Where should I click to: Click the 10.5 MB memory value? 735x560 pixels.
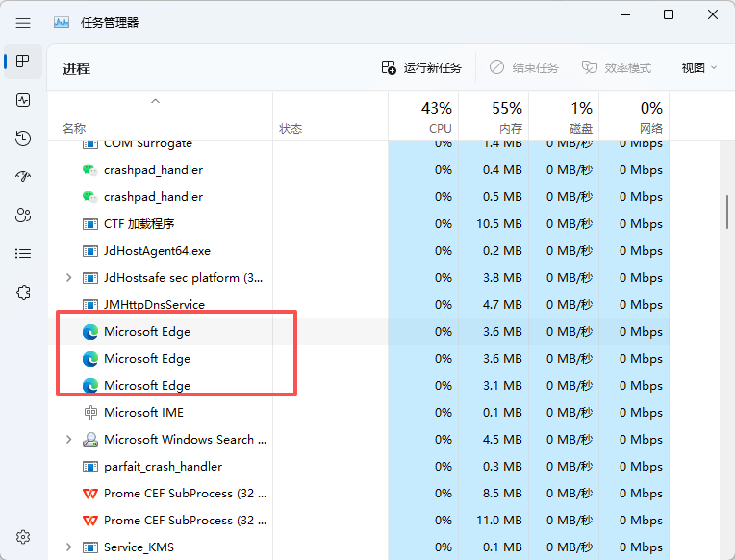coord(498,224)
